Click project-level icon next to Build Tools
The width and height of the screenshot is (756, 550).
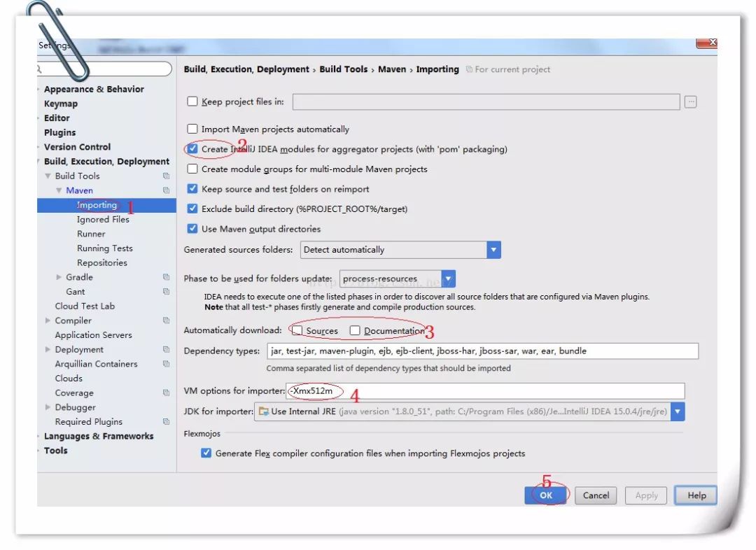[x=167, y=176]
